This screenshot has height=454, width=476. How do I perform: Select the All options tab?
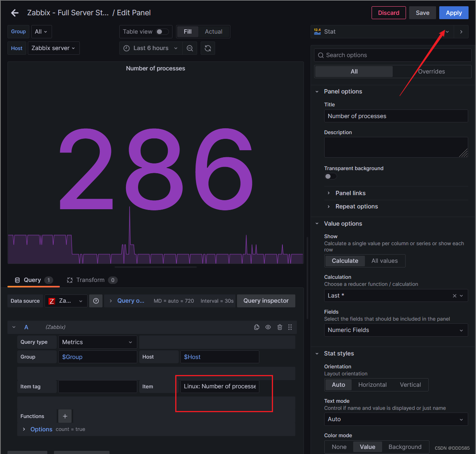tap(354, 72)
